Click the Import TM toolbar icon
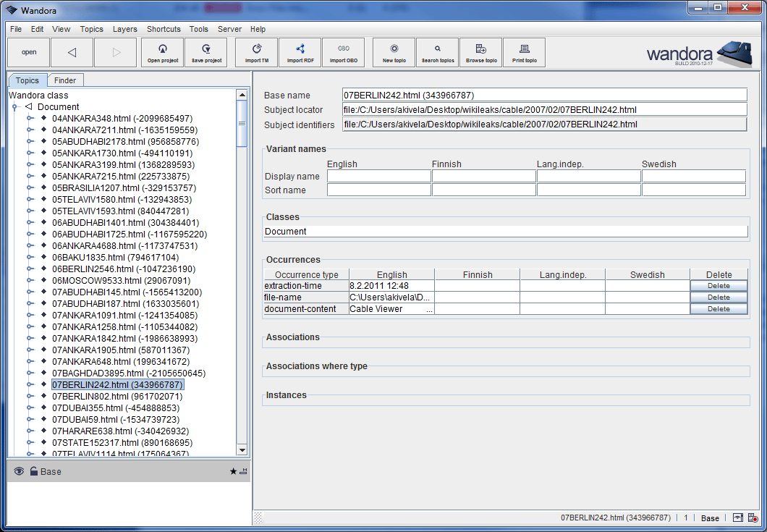Viewport: 767px width, 532px height. tap(256, 52)
